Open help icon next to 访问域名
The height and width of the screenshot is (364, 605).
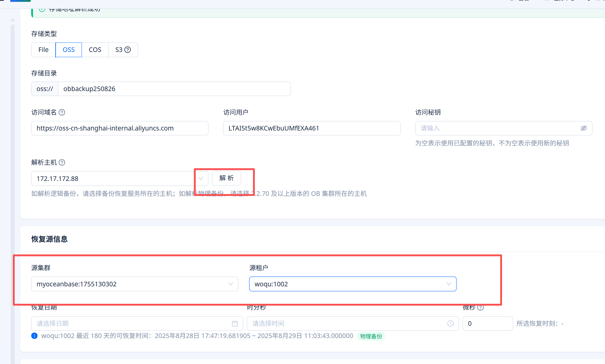[x=62, y=112]
